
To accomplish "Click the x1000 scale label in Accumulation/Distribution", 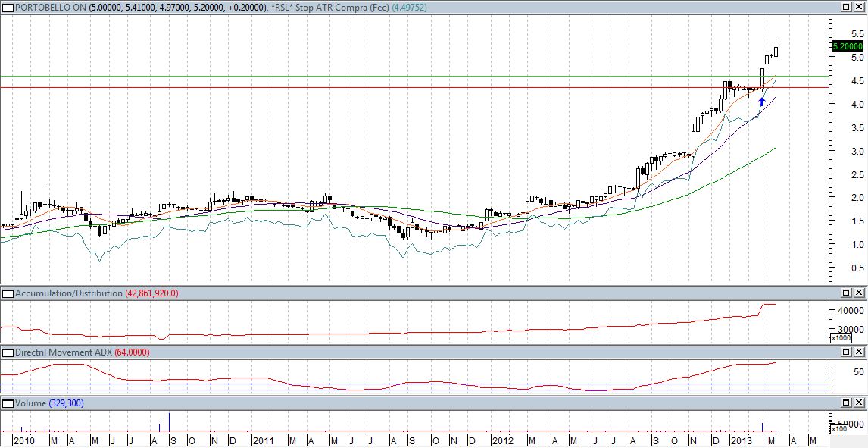I will pyautogui.click(x=841, y=338).
